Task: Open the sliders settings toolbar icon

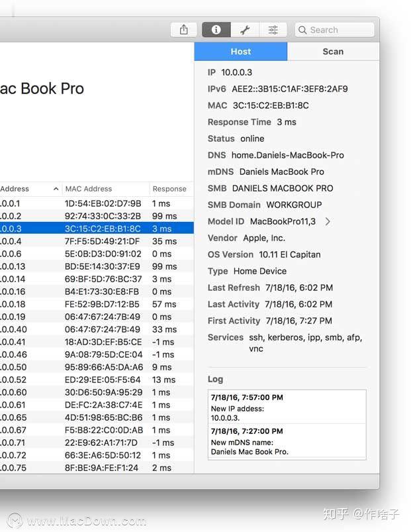Action: [273, 29]
